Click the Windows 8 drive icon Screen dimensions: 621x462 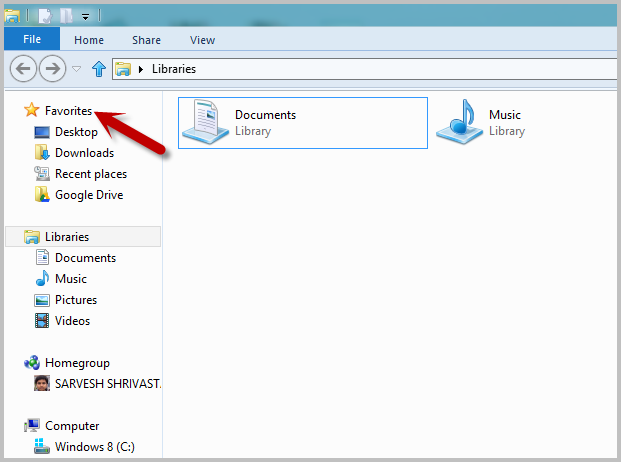42,446
